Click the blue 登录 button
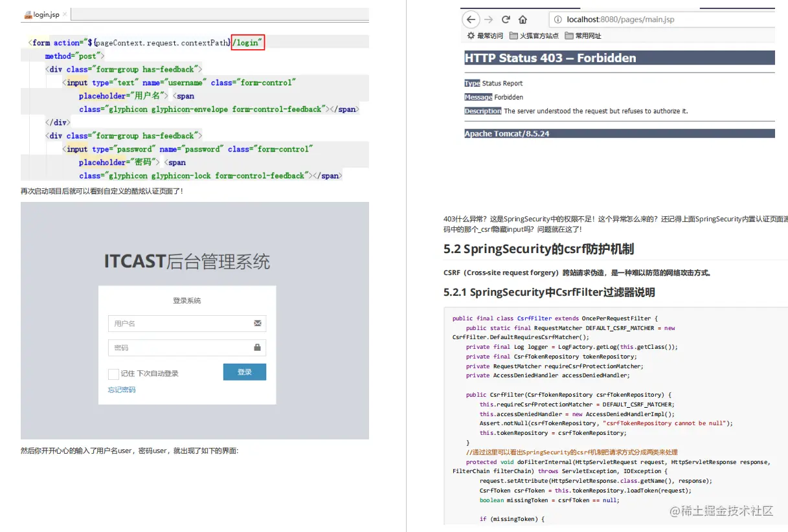 coord(245,372)
